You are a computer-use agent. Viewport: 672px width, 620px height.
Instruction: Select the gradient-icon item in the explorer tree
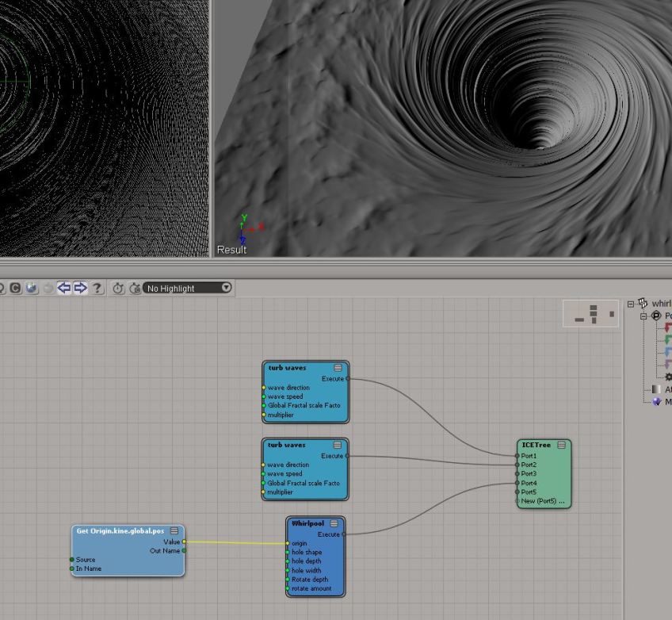point(656,389)
